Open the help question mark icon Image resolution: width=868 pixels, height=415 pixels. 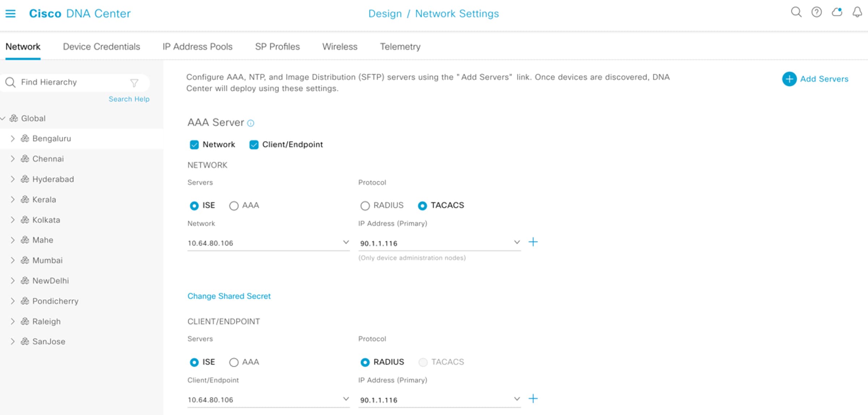(816, 12)
